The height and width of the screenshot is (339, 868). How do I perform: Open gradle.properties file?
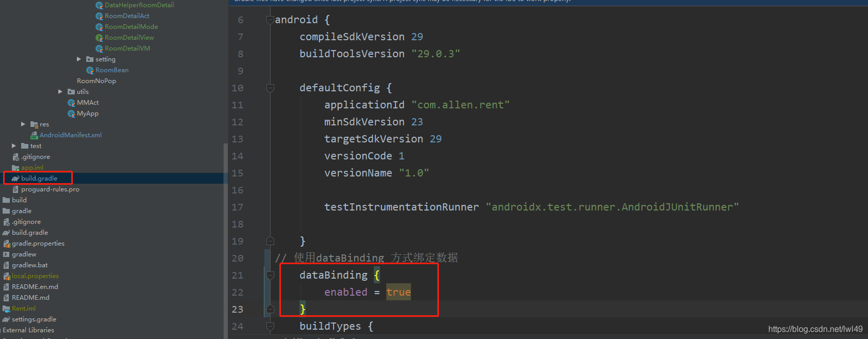[38, 244]
